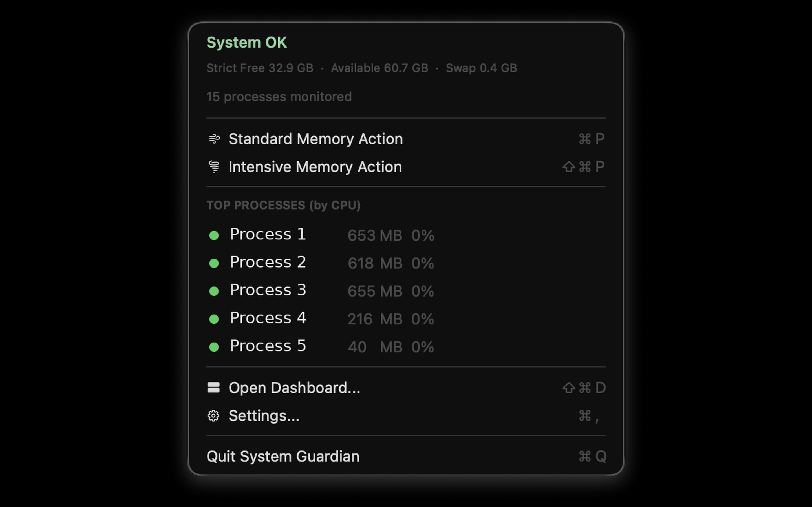Select Process 2 in the list
Screen dimensions: 812x507
[267, 263]
